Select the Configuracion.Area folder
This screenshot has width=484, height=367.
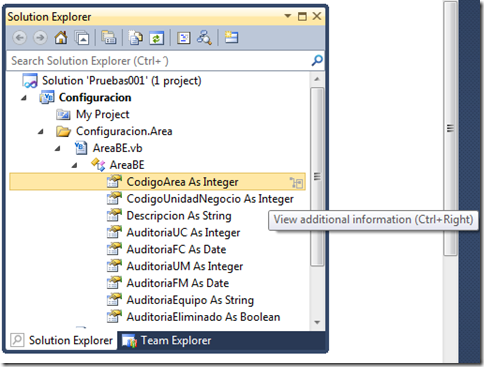pyautogui.click(x=124, y=131)
